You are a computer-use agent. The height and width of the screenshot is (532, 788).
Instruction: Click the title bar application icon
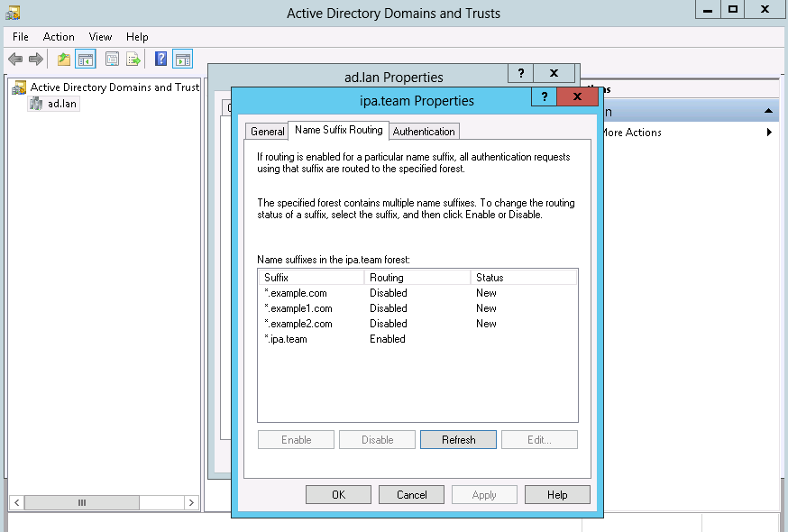point(13,13)
